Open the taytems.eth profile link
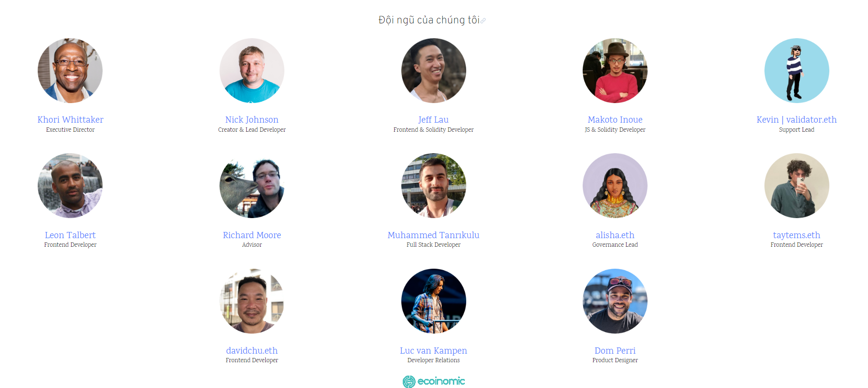The image size is (868, 388). pyautogui.click(x=796, y=235)
